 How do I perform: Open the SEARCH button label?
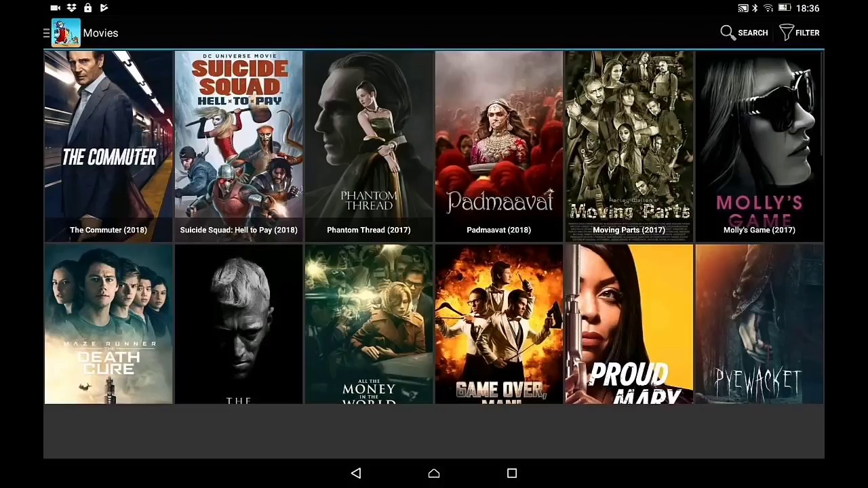tap(753, 33)
